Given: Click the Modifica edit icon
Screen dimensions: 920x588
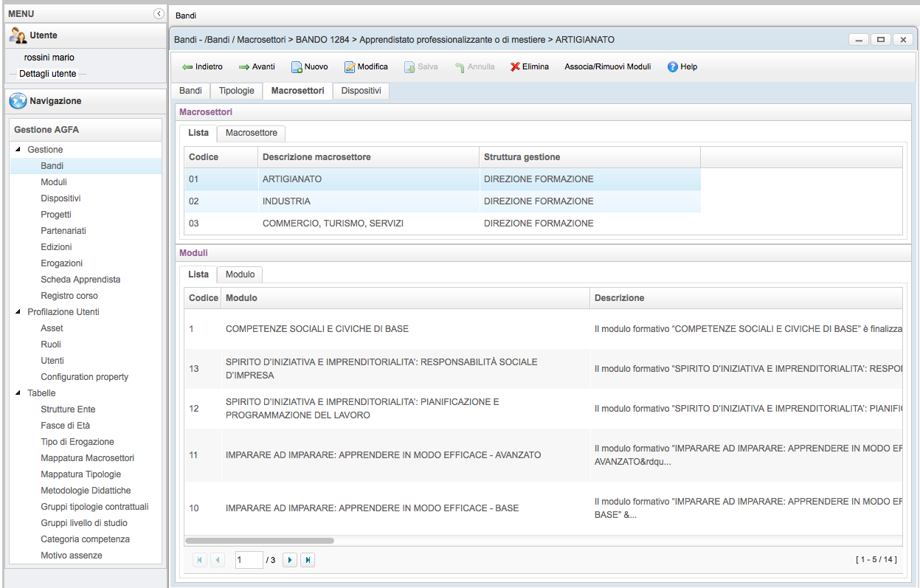Looking at the screenshot, I should [x=350, y=67].
